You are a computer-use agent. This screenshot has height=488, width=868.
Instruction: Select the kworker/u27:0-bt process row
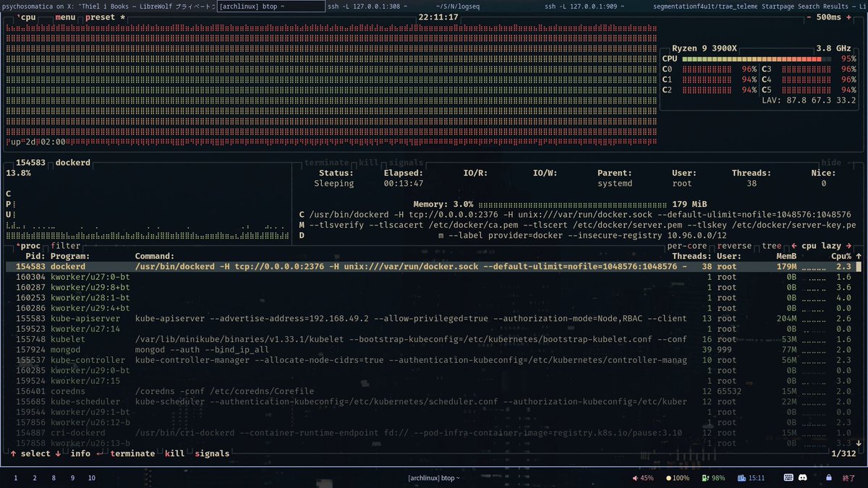(x=430, y=277)
